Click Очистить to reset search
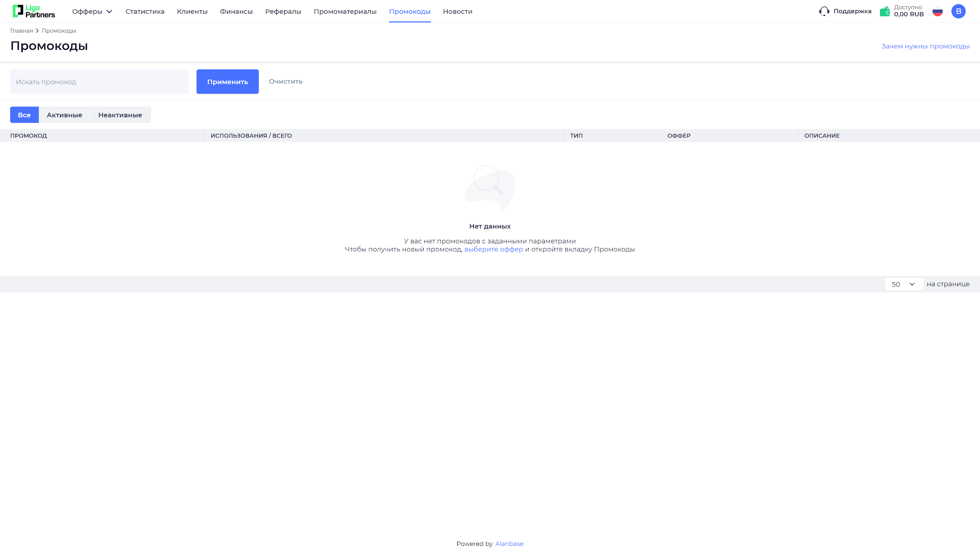 point(285,82)
